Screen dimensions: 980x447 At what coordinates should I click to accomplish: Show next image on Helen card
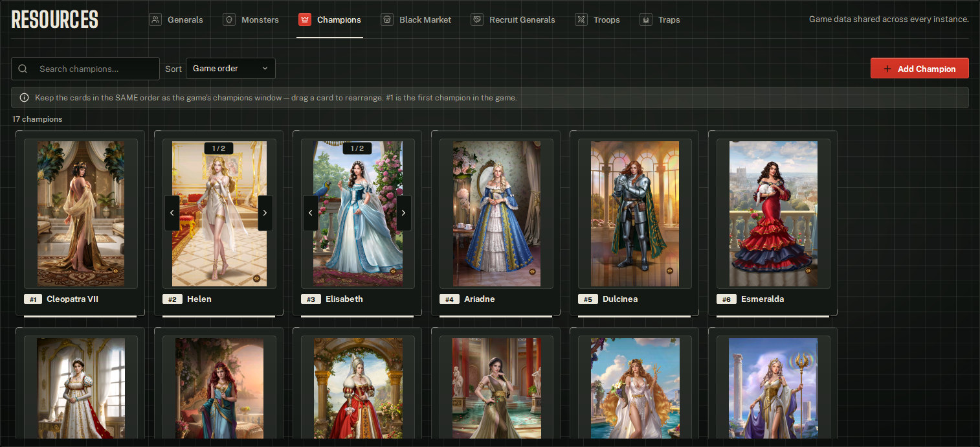[265, 213]
